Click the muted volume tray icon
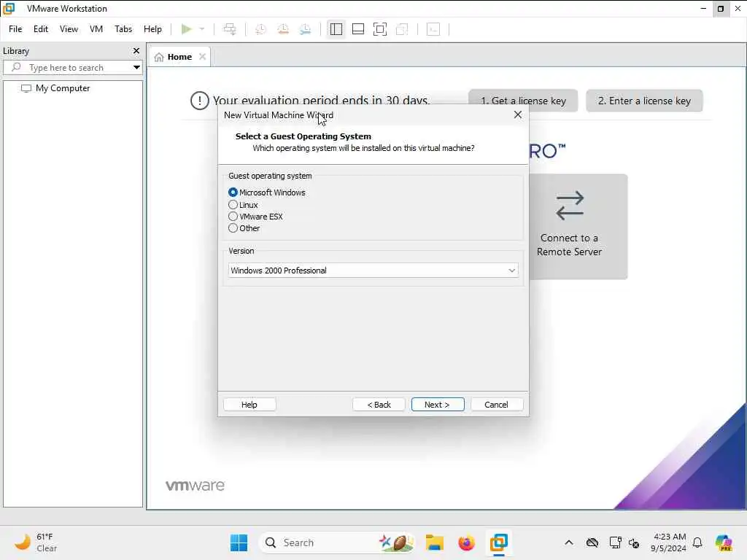Screen dimensions: 747x560 pos(634,542)
